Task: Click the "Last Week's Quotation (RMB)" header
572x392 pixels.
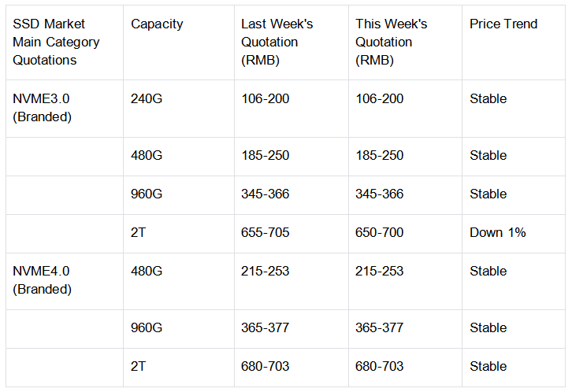Action: [277, 42]
